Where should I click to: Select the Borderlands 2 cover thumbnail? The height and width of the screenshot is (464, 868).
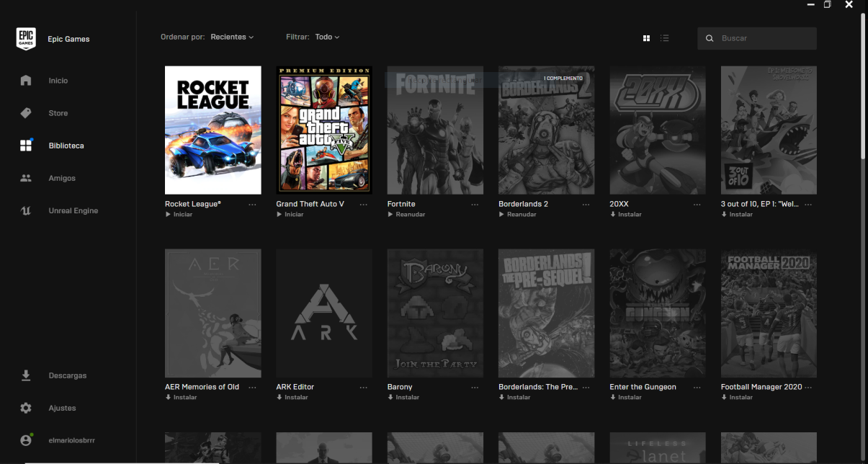pos(547,130)
